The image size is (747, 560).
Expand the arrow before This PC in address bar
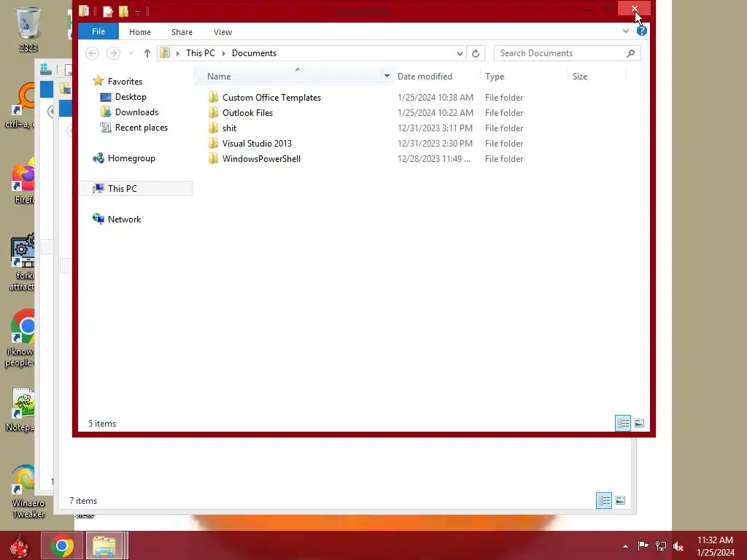tap(178, 53)
